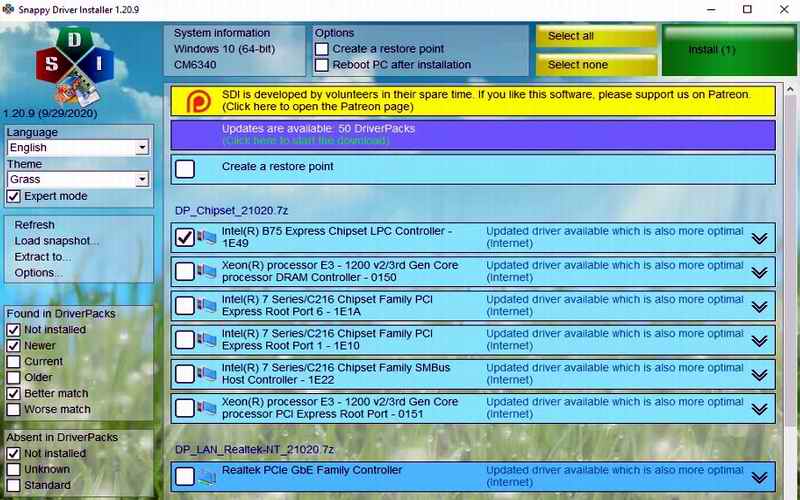Image resolution: width=800 pixels, height=500 pixels.
Task: Click the B75 Express Chipset LPC Controller device icon
Action: pos(208,238)
